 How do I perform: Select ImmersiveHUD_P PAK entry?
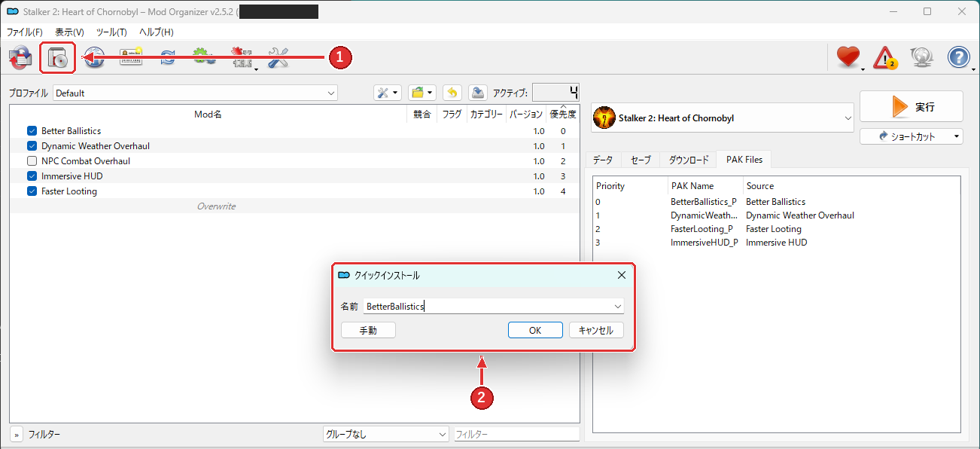776,243
